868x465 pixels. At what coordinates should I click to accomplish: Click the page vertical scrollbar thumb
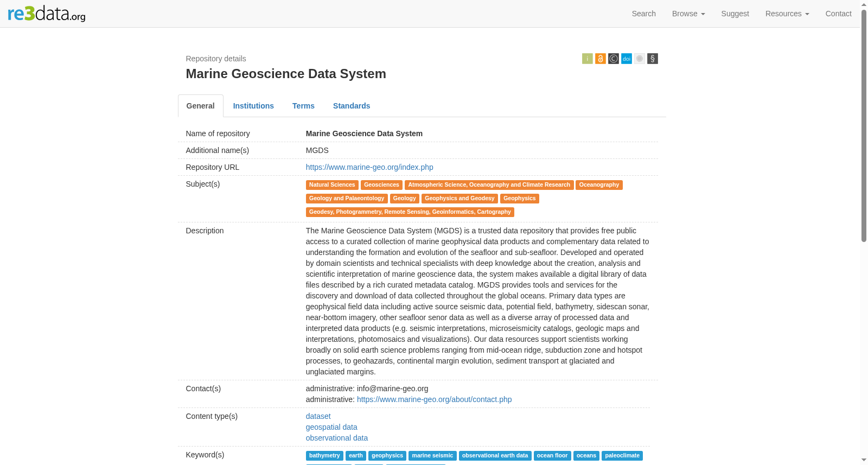[864, 126]
